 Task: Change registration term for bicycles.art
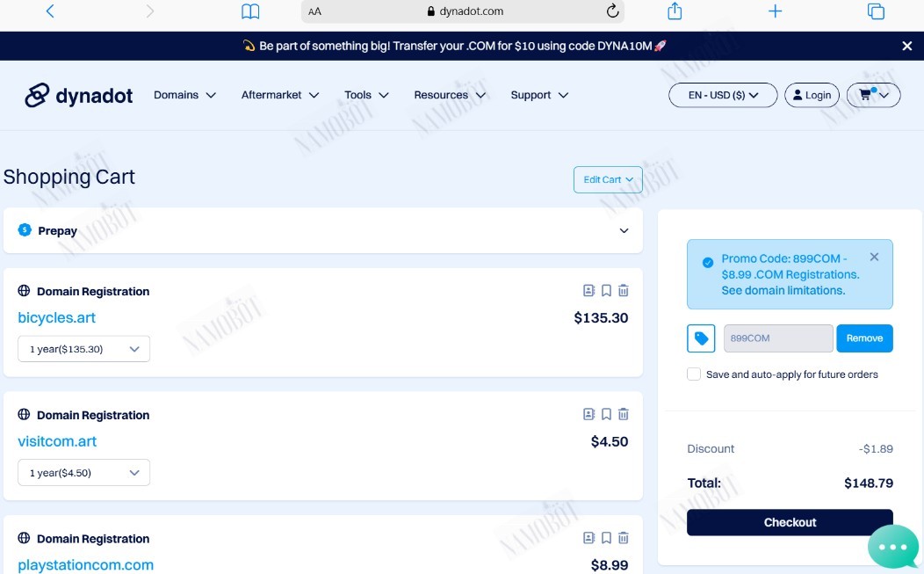point(83,349)
